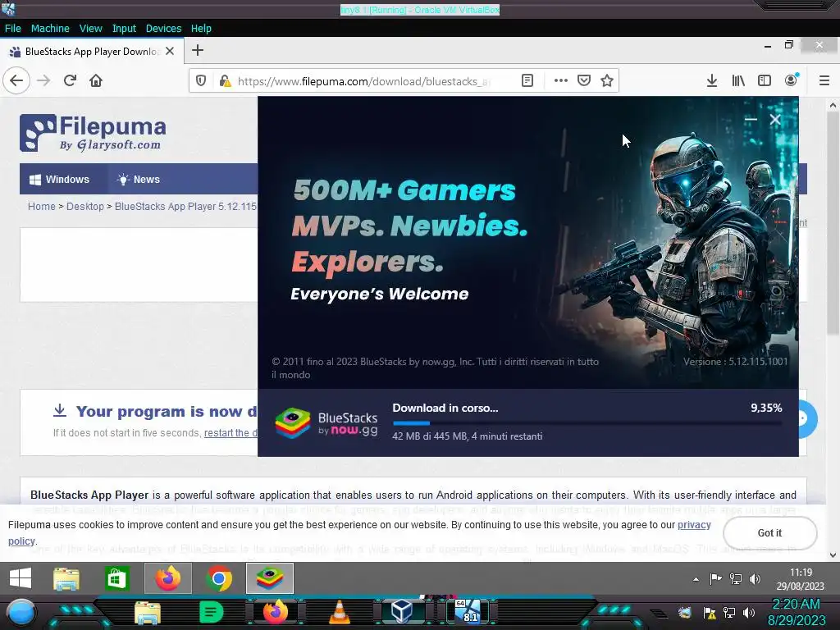Screen dimensions: 840x630
Task: Open the News section in Filepuma nav
Action: [x=139, y=180]
